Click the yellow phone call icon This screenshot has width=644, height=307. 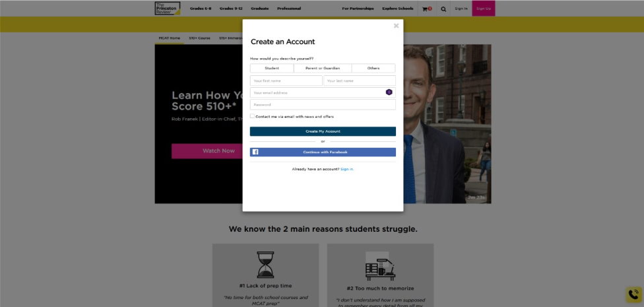[x=633, y=294]
